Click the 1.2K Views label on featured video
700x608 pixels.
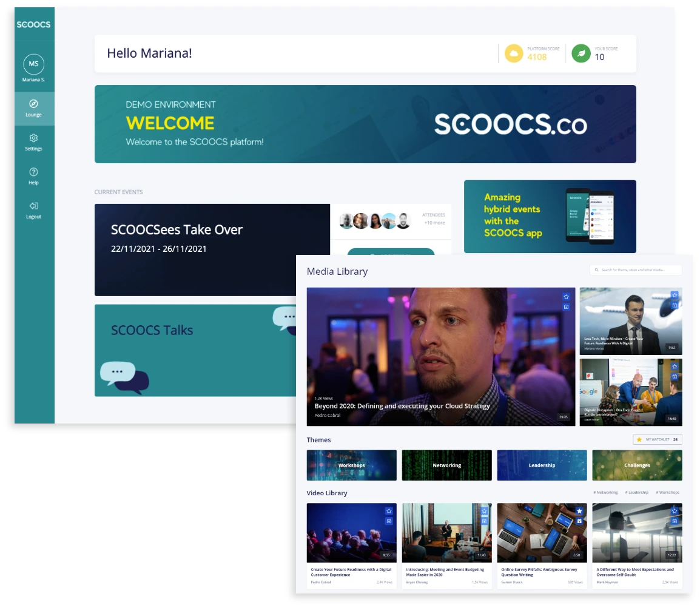tap(324, 398)
